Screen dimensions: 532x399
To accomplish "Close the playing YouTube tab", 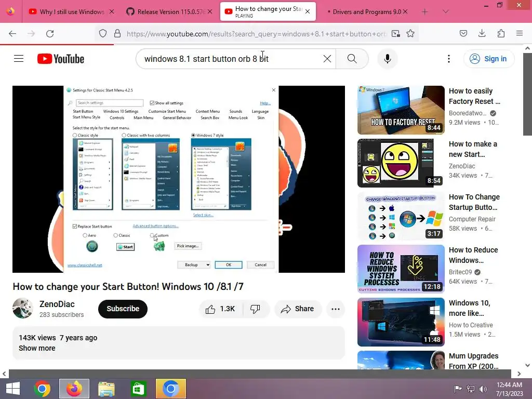I will [x=308, y=11].
